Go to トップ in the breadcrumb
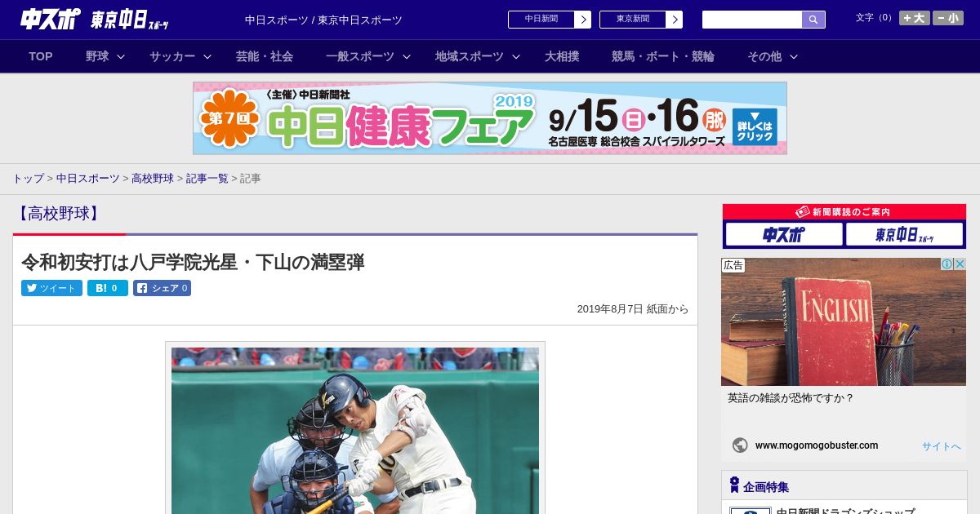Viewport: 980px width, 514px height. point(28,178)
